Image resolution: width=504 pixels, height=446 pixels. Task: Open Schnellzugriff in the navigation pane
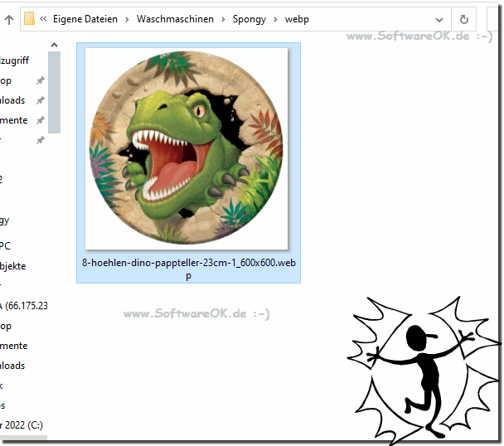14,61
